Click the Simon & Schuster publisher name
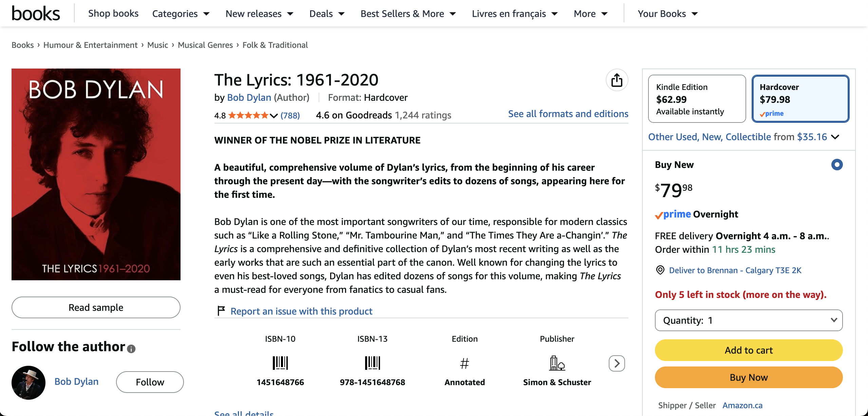The height and width of the screenshot is (416, 868). tap(557, 382)
